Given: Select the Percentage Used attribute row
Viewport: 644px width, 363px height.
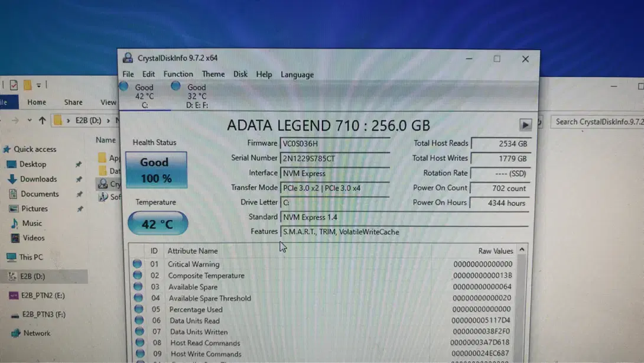Looking at the screenshot, I should tap(323, 309).
